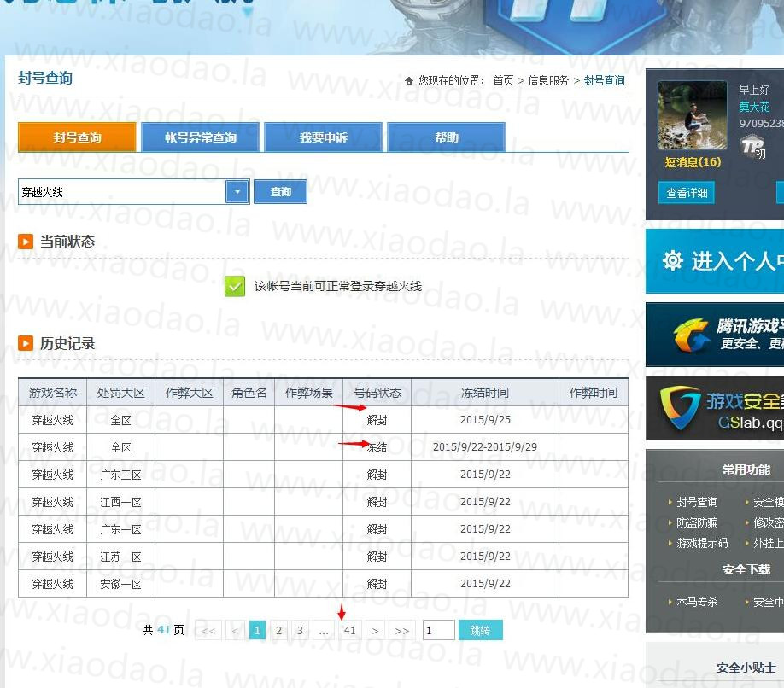Image resolution: width=784 pixels, height=688 pixels.
Task: Open 信息服务 breadcrumb link
Action: tap(548, 80)
